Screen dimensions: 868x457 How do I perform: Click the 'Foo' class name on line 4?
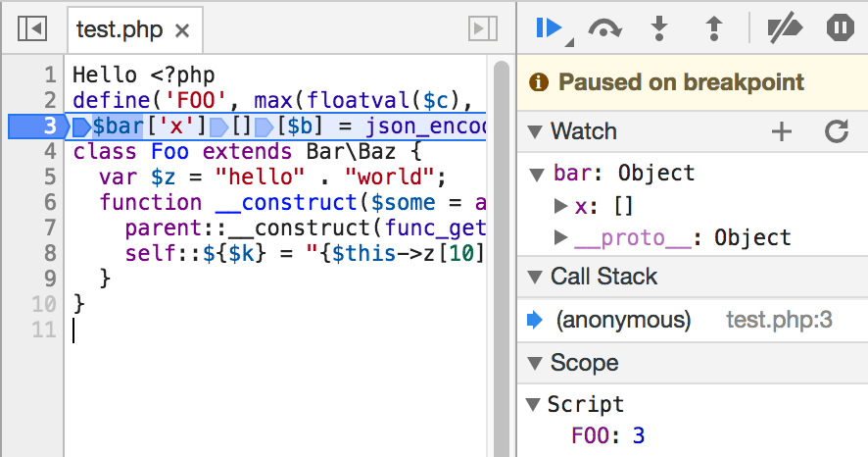point(169,151)
